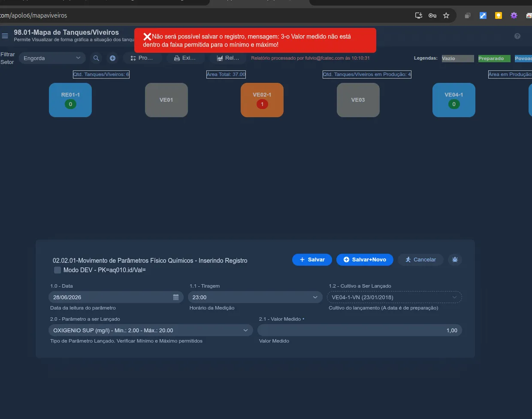The height and width of the screenshot is (419, 532).
Task: Click the green 0 badge on VE04-1
Action: 454,104
